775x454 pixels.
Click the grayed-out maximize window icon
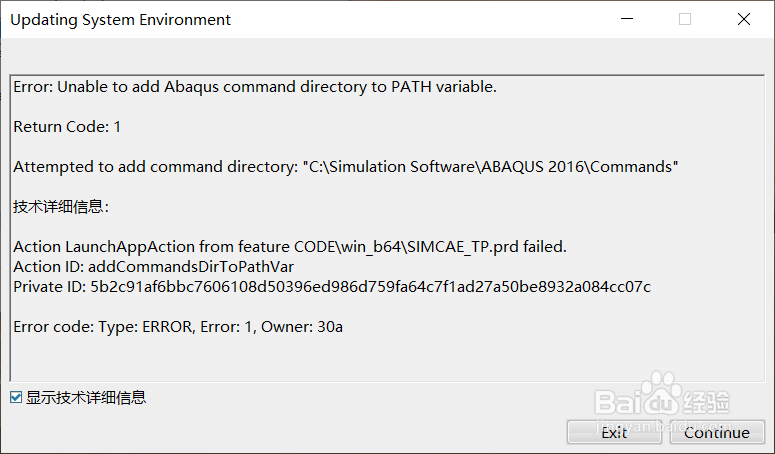[685, 19]
